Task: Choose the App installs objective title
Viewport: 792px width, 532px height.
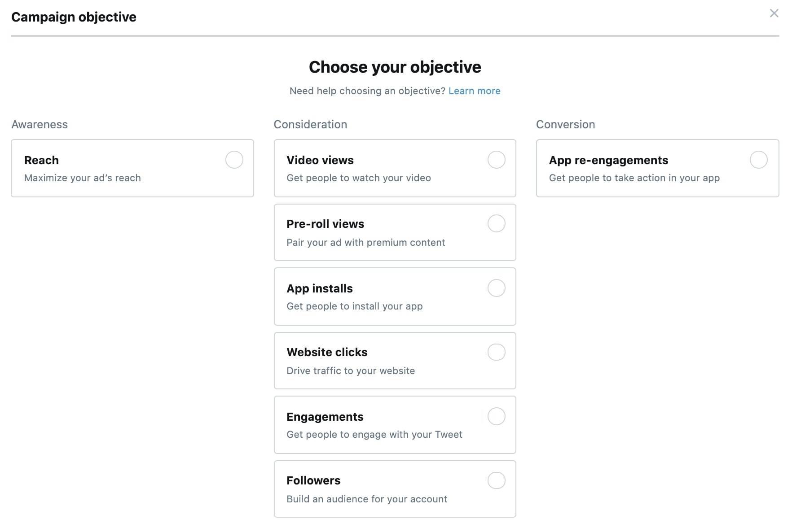Action: [x=319, y=288]
